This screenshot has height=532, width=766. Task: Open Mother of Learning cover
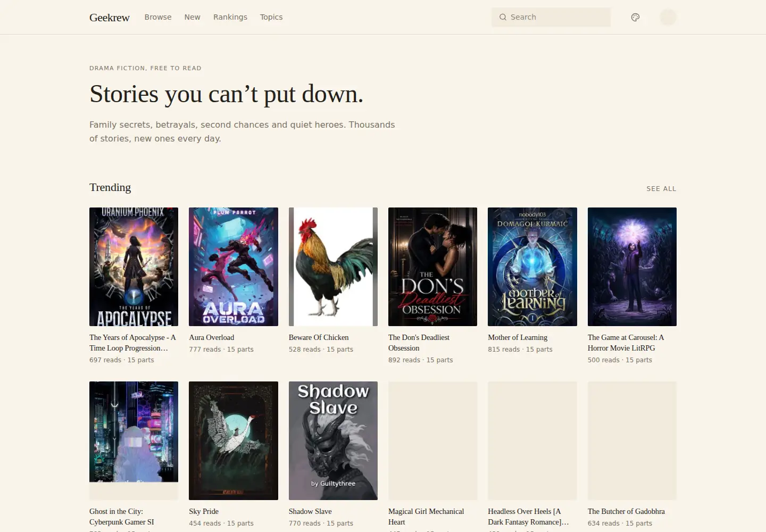tap(532, 267)
